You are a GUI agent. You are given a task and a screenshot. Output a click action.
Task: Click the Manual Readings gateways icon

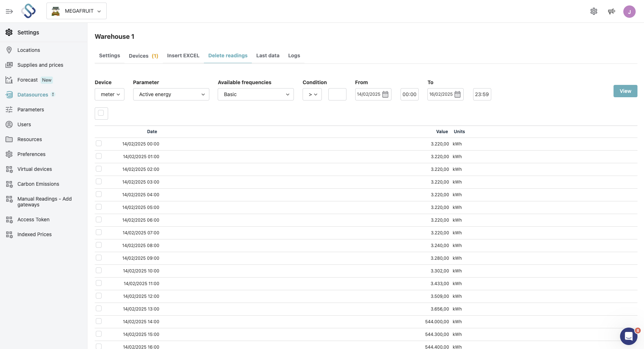(x=9, y=199)
